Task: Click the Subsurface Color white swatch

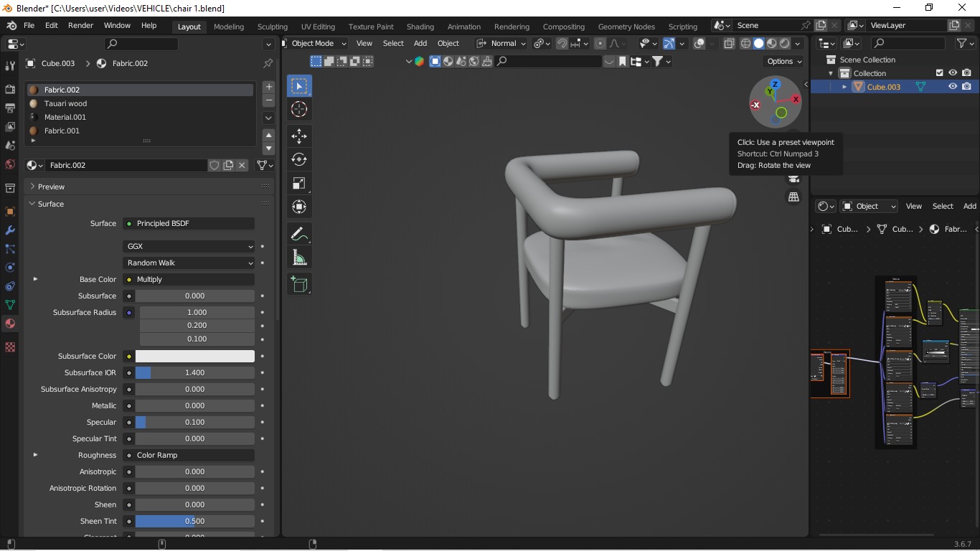Action: coord(194,356)
